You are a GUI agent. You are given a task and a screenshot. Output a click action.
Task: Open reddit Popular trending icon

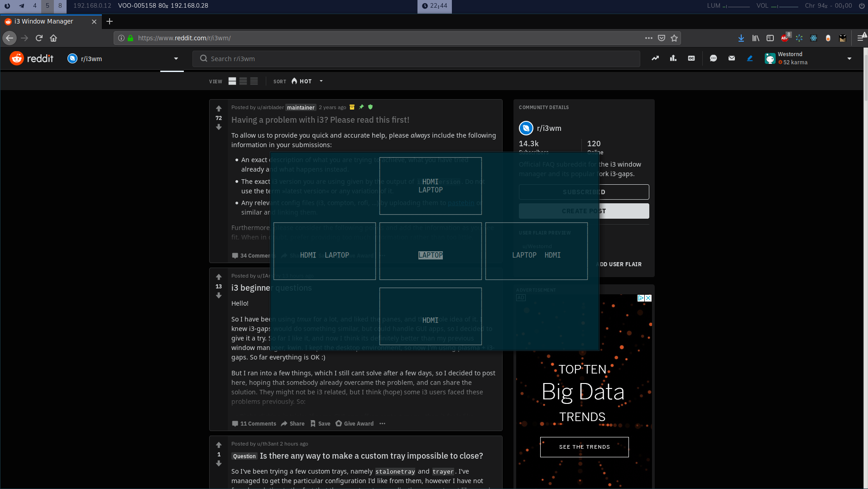pos(655,58)
